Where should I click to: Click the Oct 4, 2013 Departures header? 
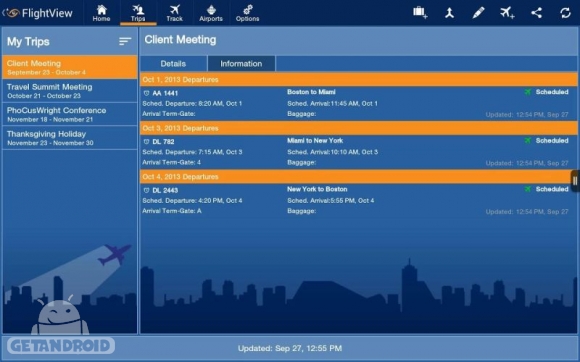(358, 176)
